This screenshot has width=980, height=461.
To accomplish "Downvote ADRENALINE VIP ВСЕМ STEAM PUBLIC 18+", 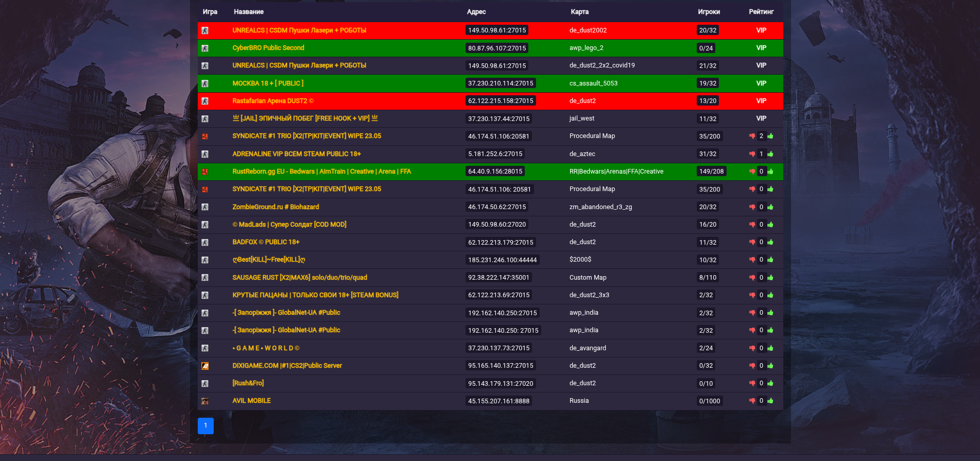I will [752, 153].
